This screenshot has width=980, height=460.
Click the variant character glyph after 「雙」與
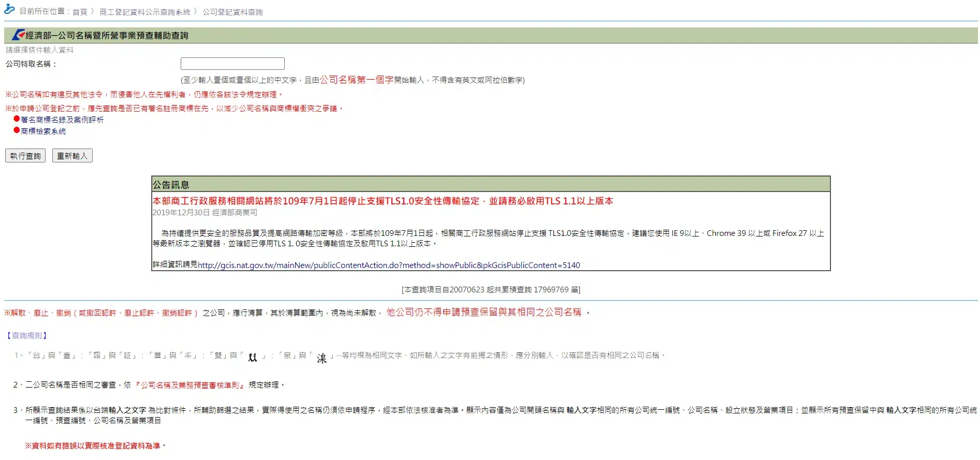coord(253,357)
